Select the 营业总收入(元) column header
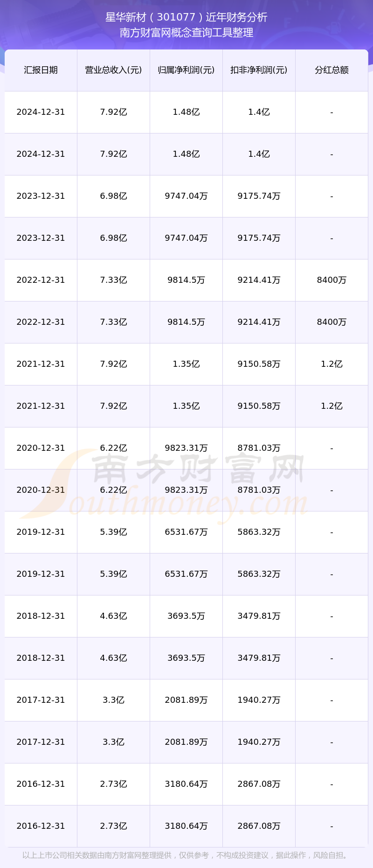Screen dimensions: 373x868 tap(113, 70)
